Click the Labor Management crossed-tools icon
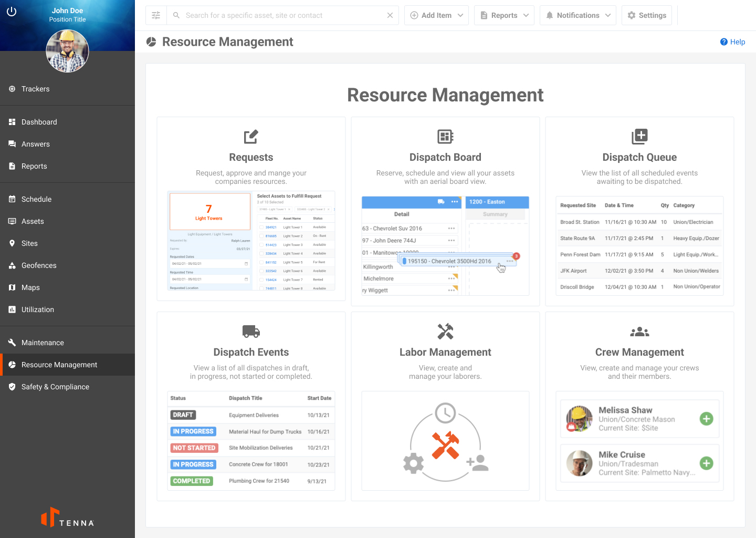 point(445,330)
